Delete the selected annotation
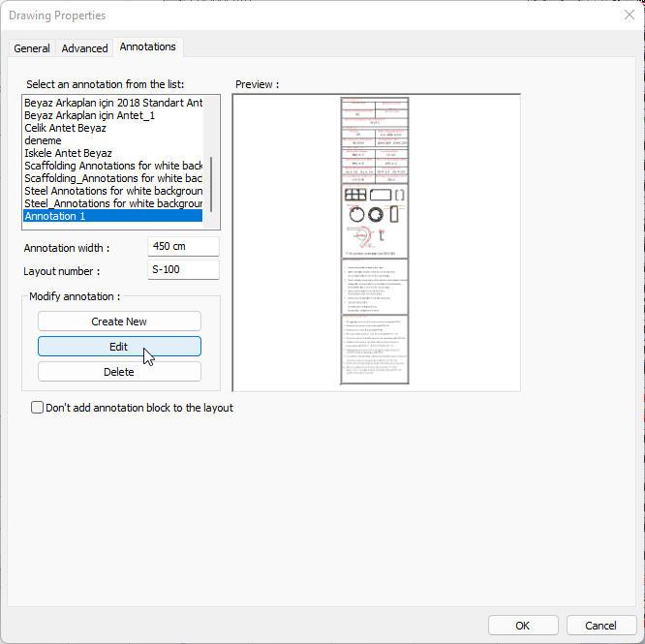Viewport: 645px width, 644px height. point(119,372)
